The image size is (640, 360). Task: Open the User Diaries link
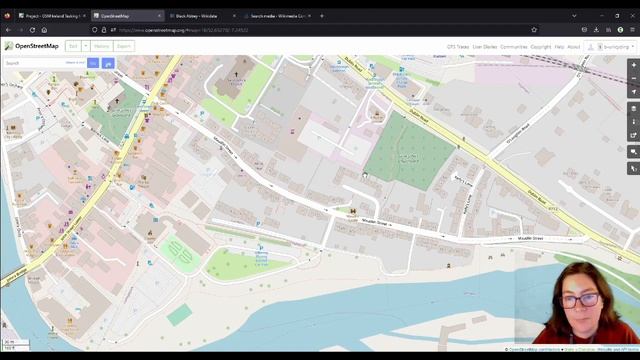click(x=484, y=47)
